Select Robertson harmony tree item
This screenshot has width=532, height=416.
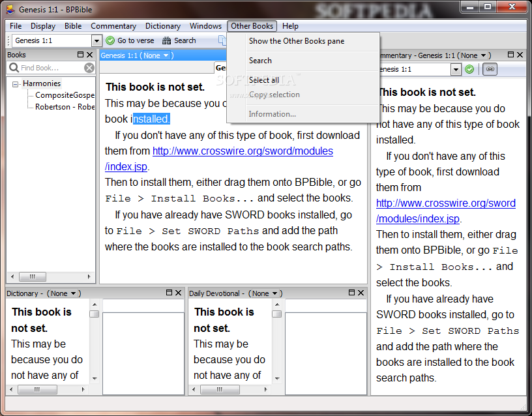tap(65, 107)
